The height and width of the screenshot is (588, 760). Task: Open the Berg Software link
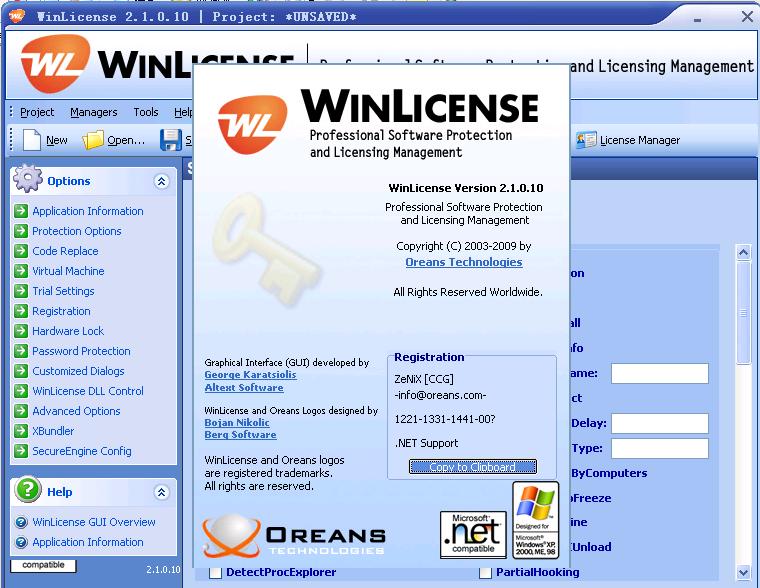coord(240,434)
